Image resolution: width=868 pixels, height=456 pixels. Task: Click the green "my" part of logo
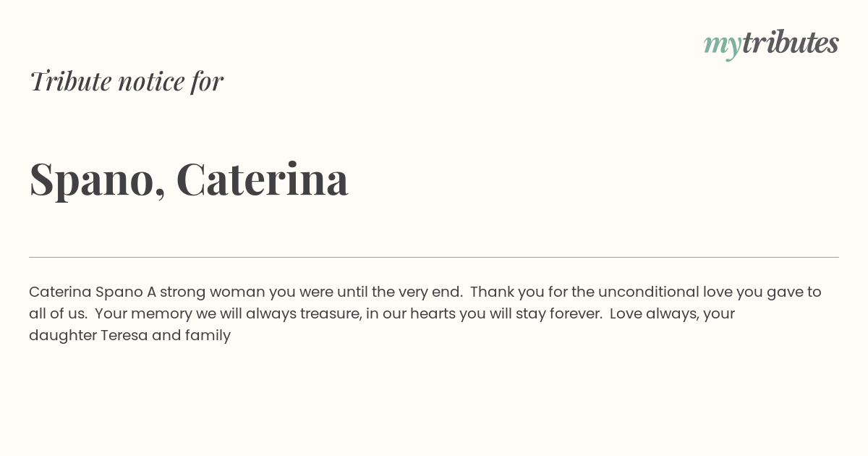pyautogui.click(x=722, y=46)
